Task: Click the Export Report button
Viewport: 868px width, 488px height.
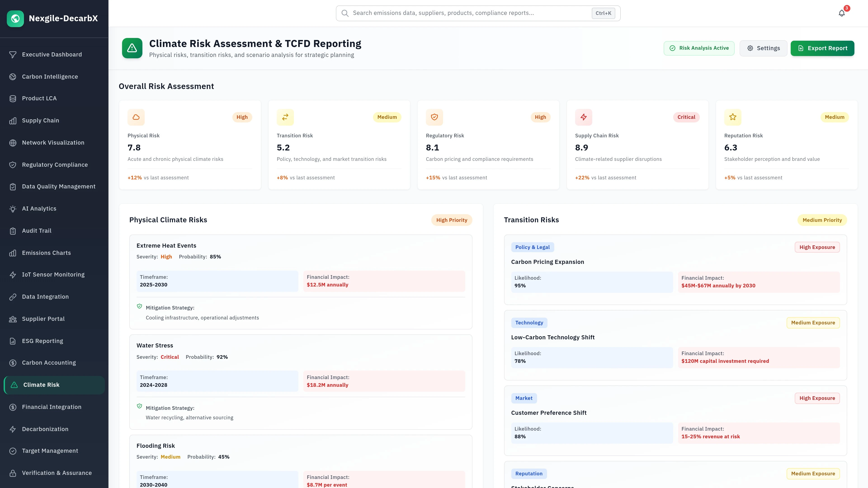Action: (822, 48)
